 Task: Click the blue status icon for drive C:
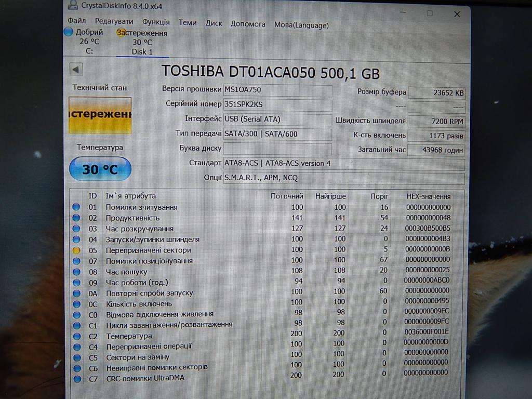point(68,32)
